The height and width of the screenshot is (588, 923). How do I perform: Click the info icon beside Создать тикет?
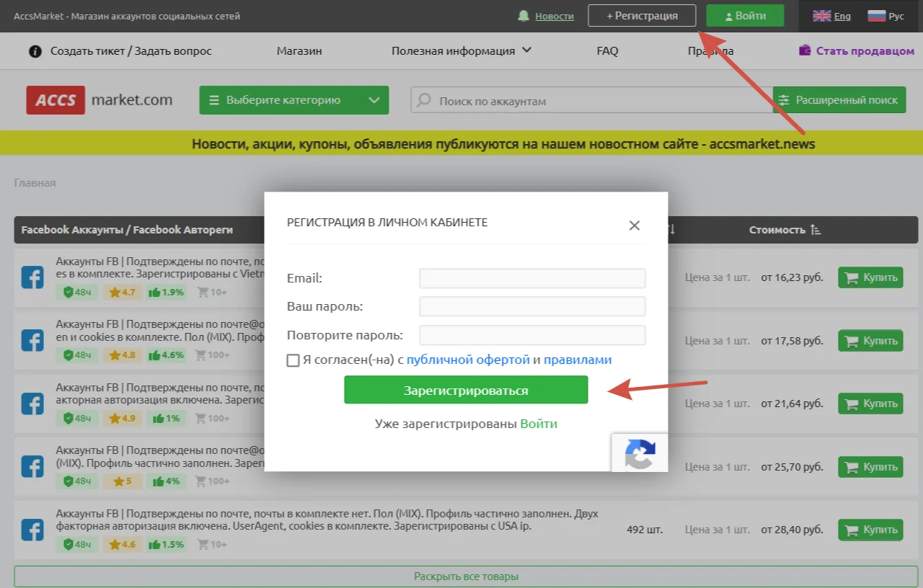[x=35, y=51]
